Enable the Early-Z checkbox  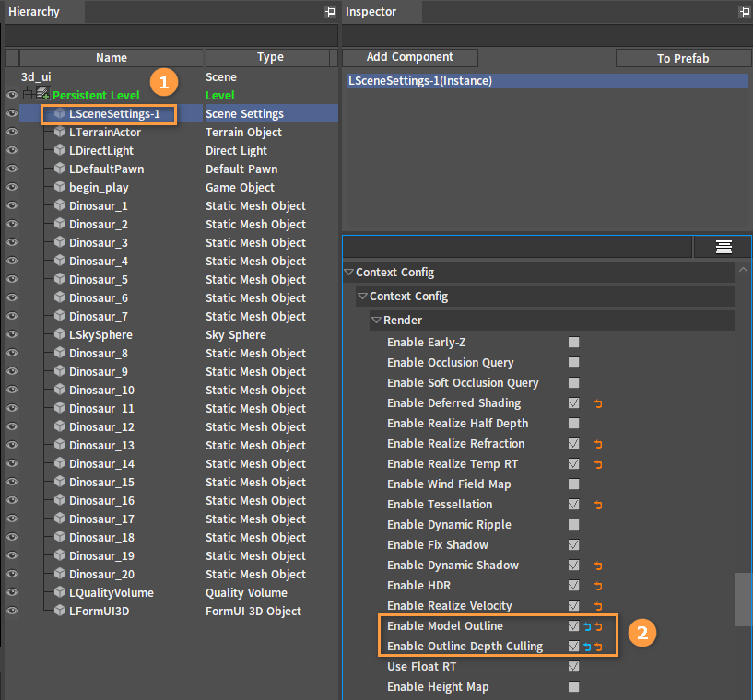[573, 343]
